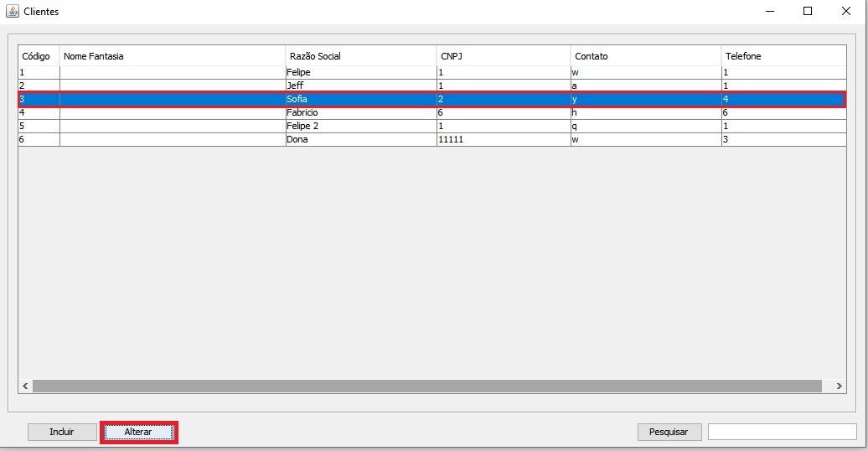This screenshot has width=868, height=451.
Task: Select the Dona client row
Action: (x=432, y=139)
